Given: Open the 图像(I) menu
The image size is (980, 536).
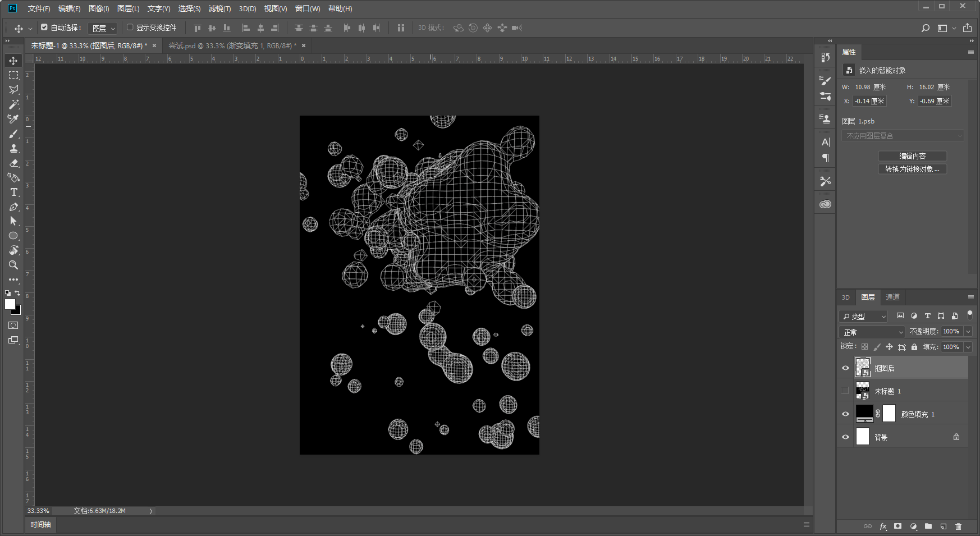Looking at the screenshot, I should point(99,8).
